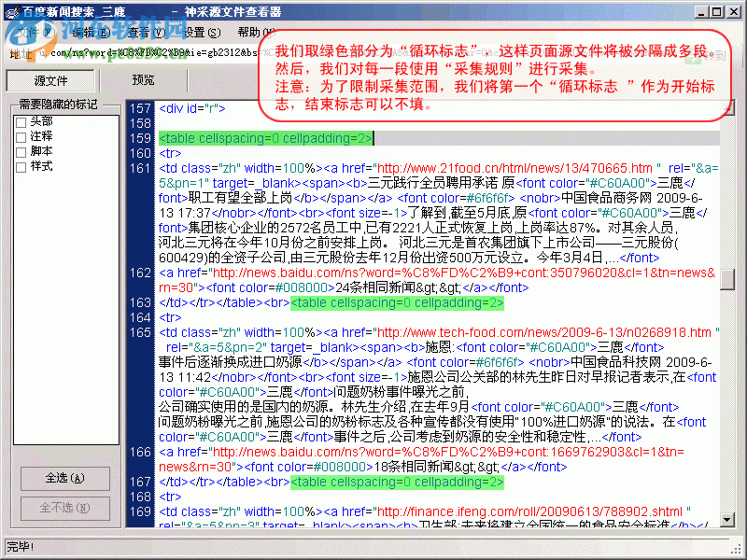Click line number 157
747x560 pixels.
point(140,108)
